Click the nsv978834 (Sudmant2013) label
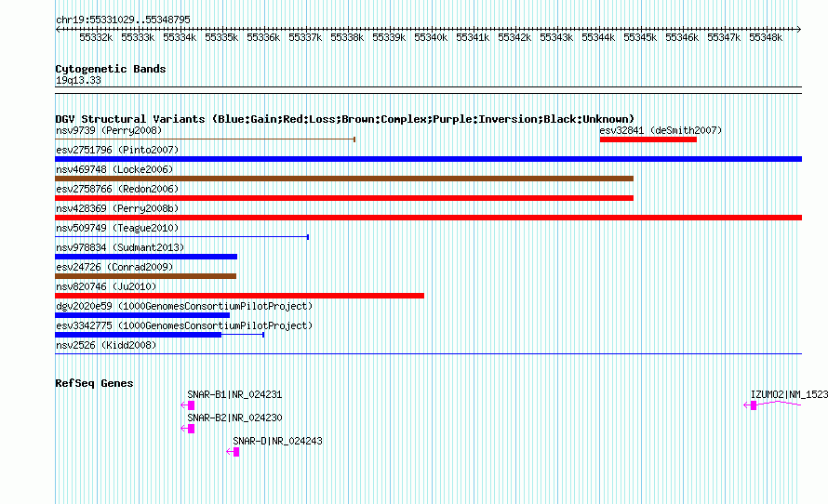828x504 pixels. tap(120, 247)
